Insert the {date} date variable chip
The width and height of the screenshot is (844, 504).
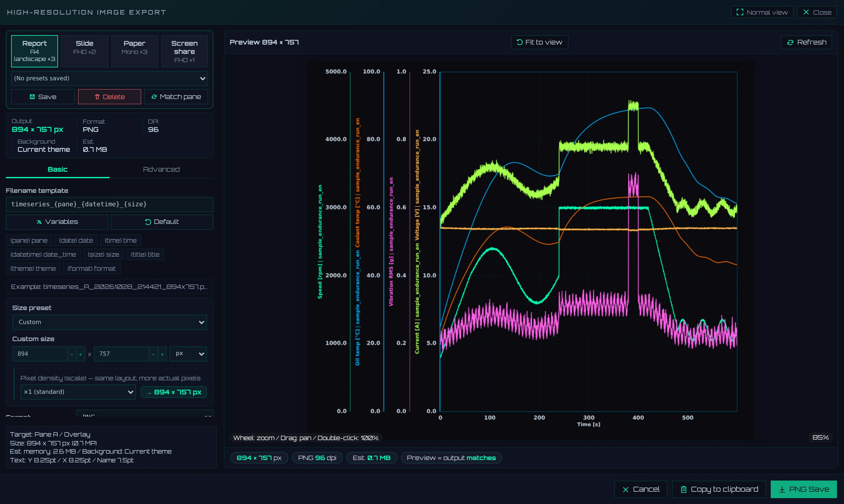point(76,241)
